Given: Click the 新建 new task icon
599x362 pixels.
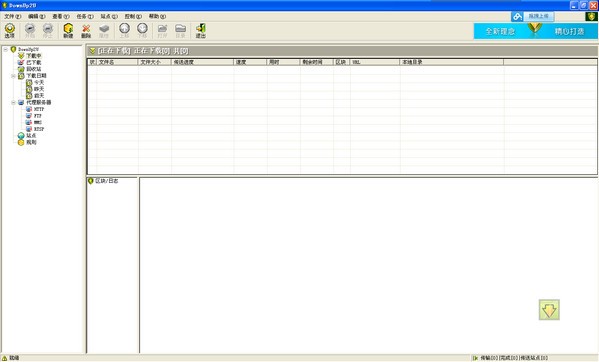Looking at the screenshot, I should (68, 31).
